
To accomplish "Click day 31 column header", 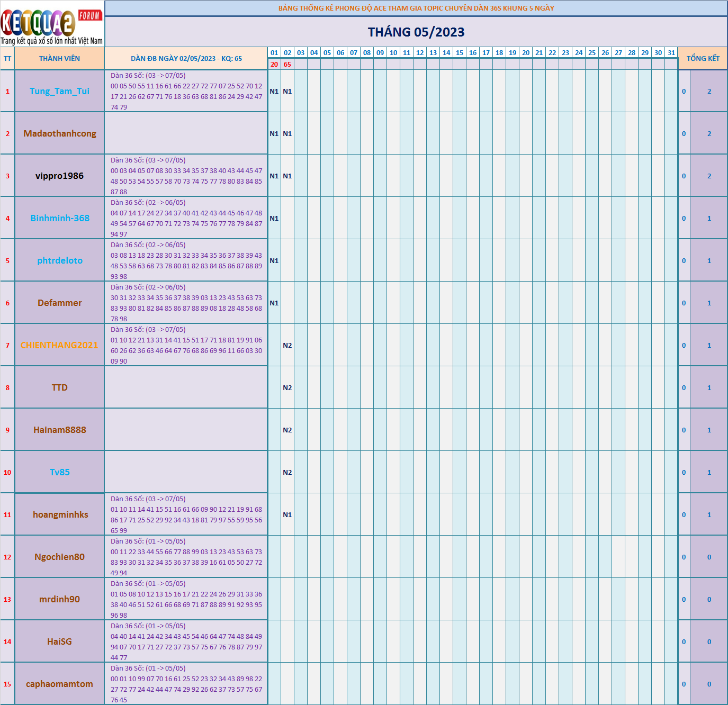I will tap(671, 53).
